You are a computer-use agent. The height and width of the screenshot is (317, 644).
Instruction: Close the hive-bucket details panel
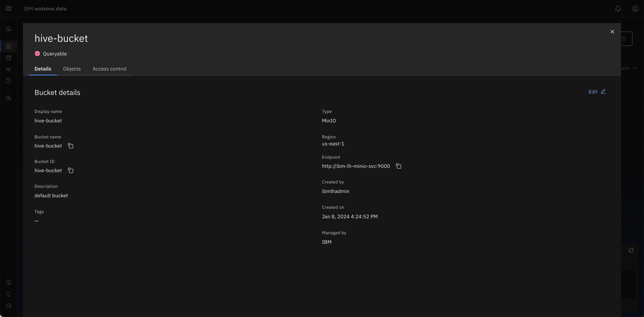(x=612, y=32)
